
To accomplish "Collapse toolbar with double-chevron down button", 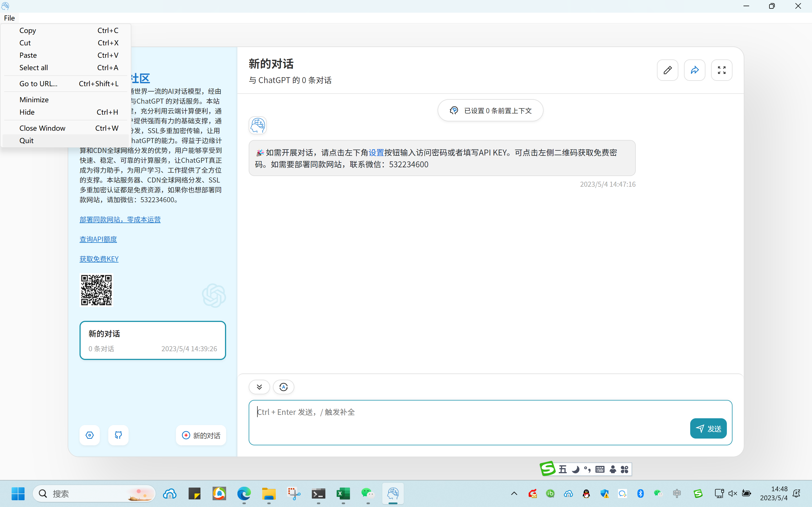I will point(259,387).
